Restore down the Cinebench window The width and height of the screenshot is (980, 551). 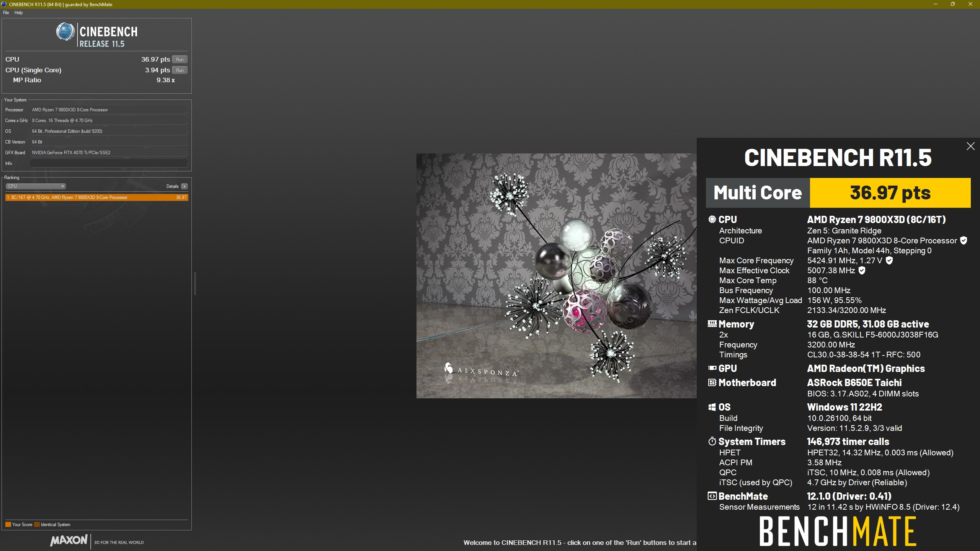(953, 4)
